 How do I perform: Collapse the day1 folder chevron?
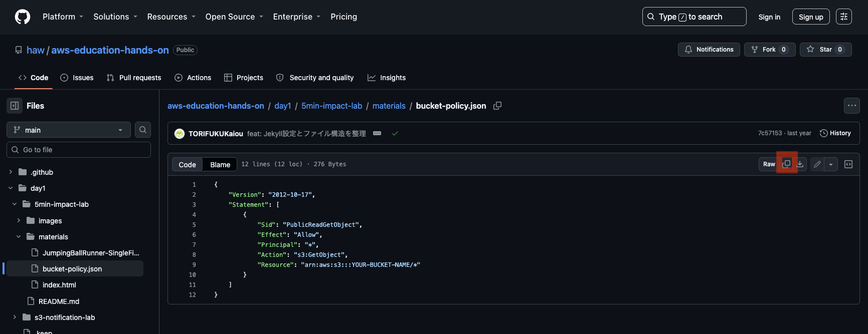[11, 188]
